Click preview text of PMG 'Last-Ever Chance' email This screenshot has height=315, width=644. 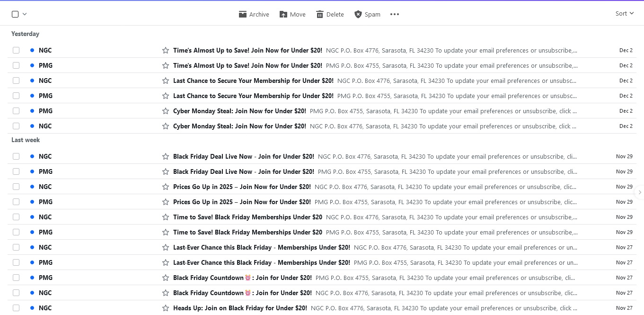coord(466,262)
